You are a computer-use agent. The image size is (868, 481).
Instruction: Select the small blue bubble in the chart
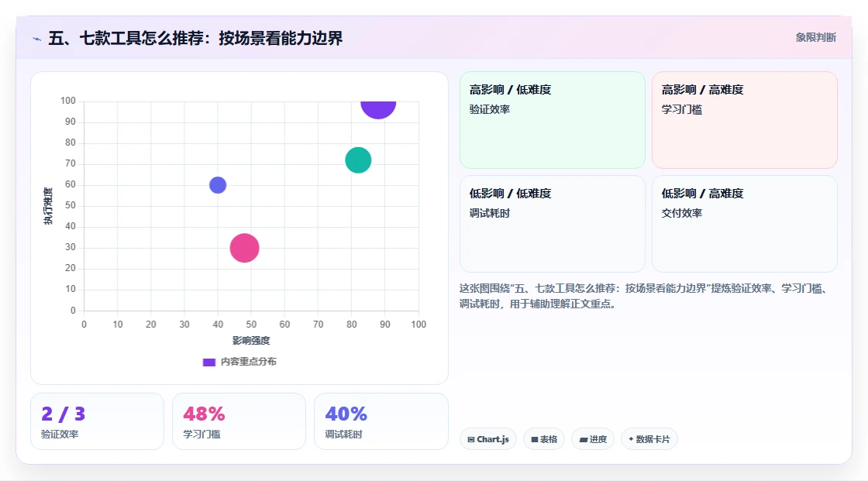pos(218,185)
